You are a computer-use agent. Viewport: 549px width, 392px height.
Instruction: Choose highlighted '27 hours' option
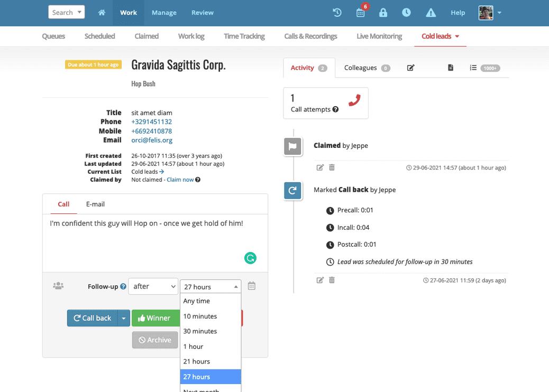[x=211, y=377]
